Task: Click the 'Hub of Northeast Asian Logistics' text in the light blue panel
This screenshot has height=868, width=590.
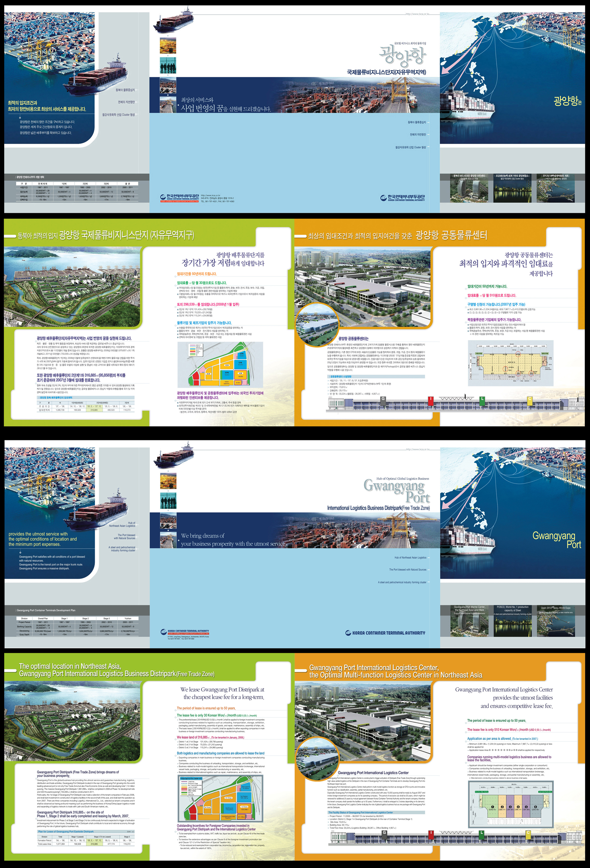Action: click(410, 558)
